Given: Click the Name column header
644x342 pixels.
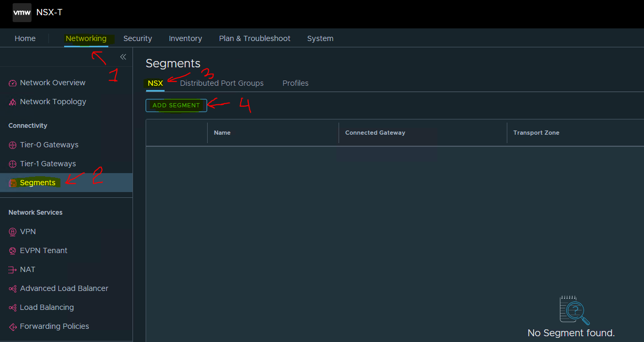Looking at the screenshot, I should pos(222,133).
